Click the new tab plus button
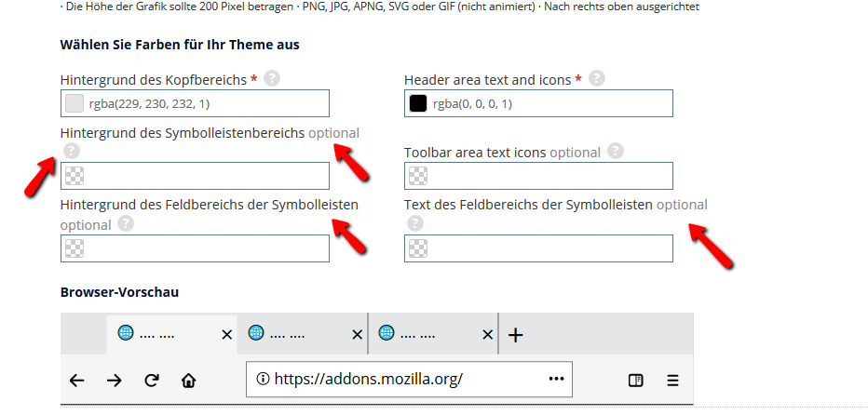Image resolution: width=868 pixels, height=415 pixels. (515, 335)
